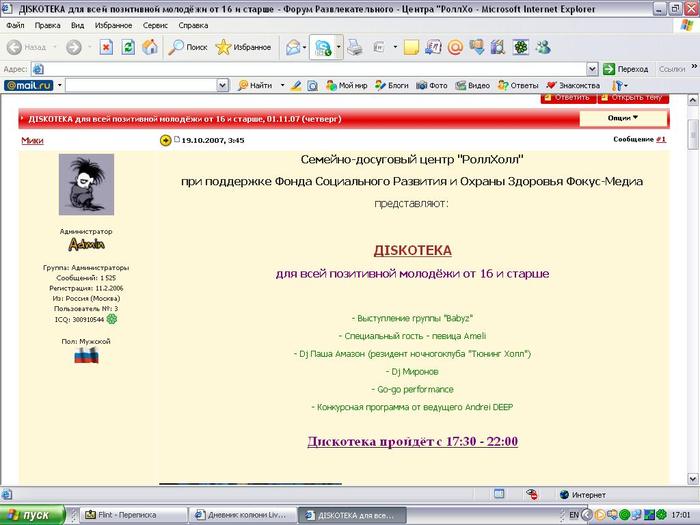The width and height of the screenshot is (700, 525).
Task: Switch to Flint - Переписка taskbar window
Action: [x=133, y=515]
